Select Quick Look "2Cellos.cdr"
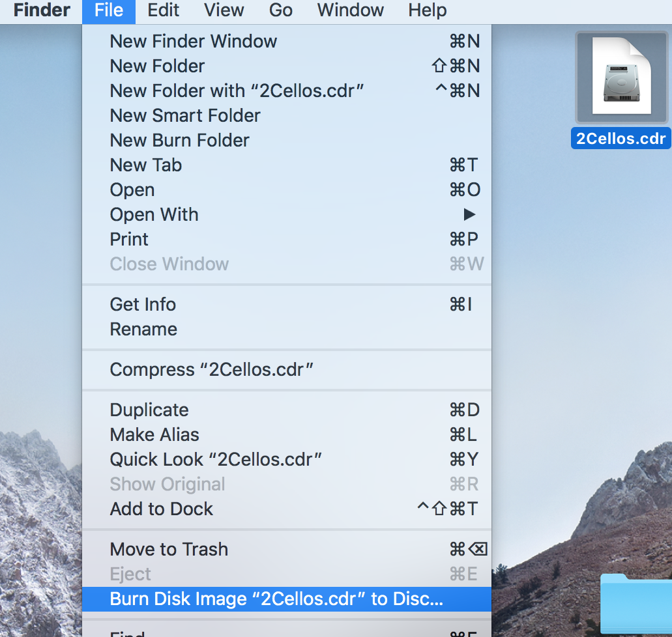 [x=287, y=460]
